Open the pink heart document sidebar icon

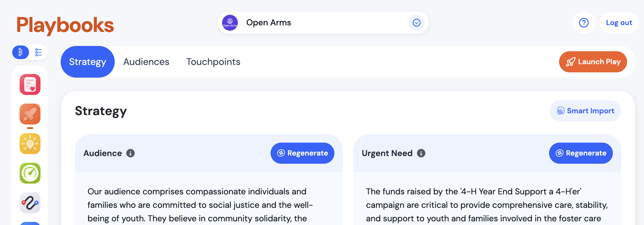tap(30, 85)
